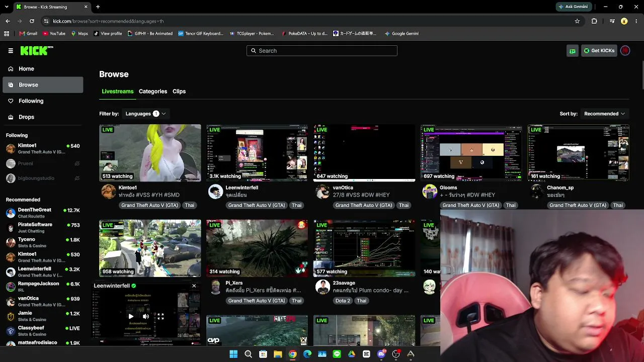The height and width of the screenshot is (362, 644).
Task: Reload the page
Action: click(32, 21)
